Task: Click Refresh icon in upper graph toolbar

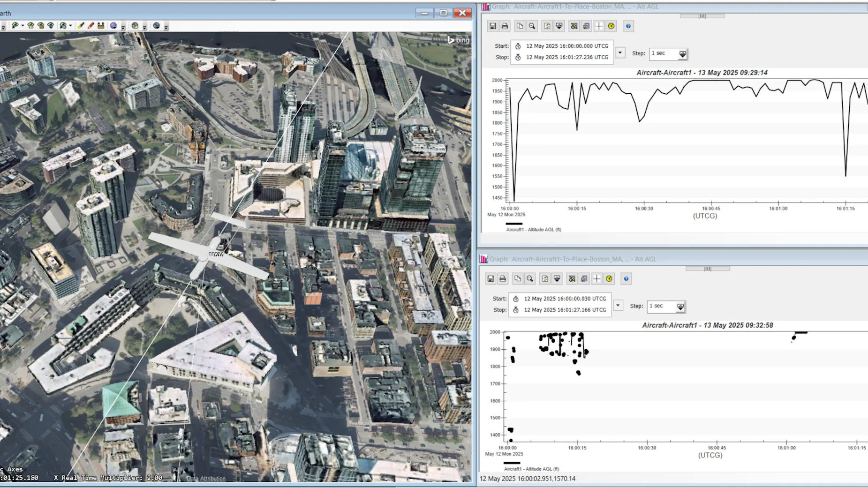Action: pyautogui.click(x=547, y=26)
